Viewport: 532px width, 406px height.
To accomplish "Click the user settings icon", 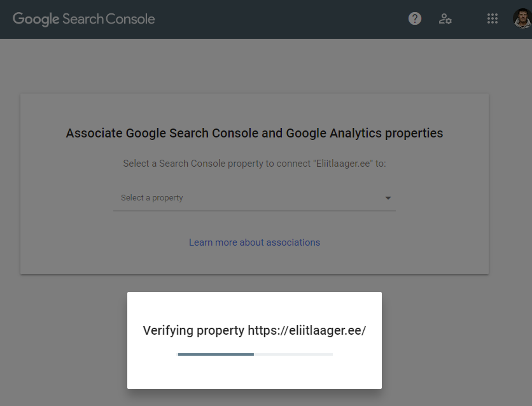I will 445,19.
